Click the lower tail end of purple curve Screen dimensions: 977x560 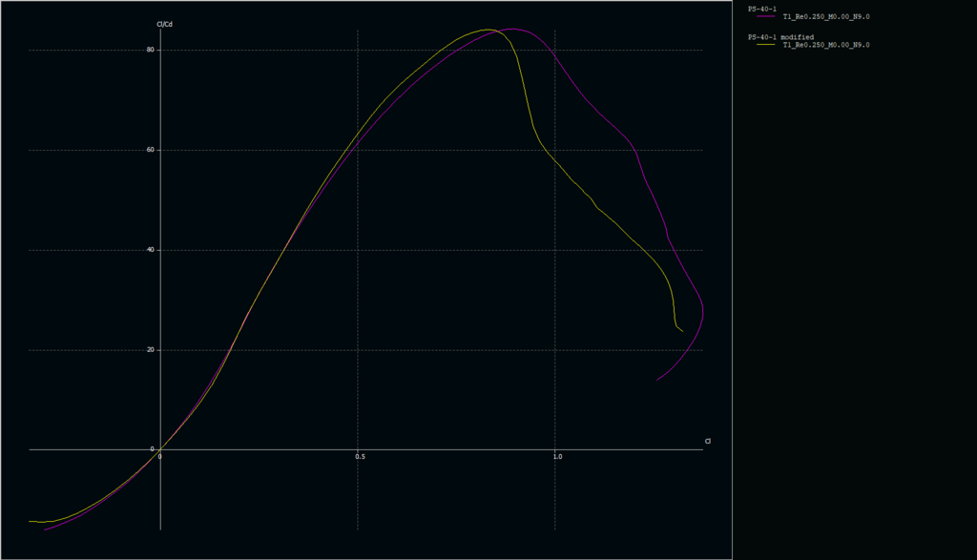pyautogui.click(x=656, y=381)
